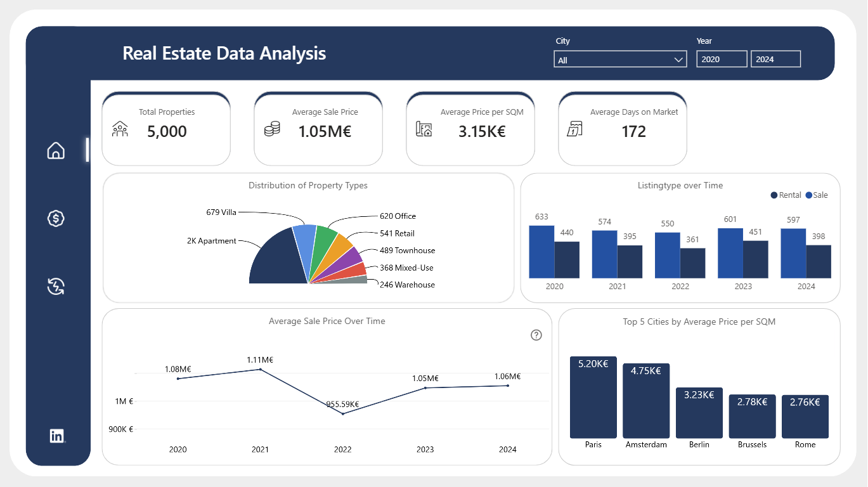This screenshot has width=868, height=487.
Task: Click the 679 Villa pie label
Action: point(221,212)
